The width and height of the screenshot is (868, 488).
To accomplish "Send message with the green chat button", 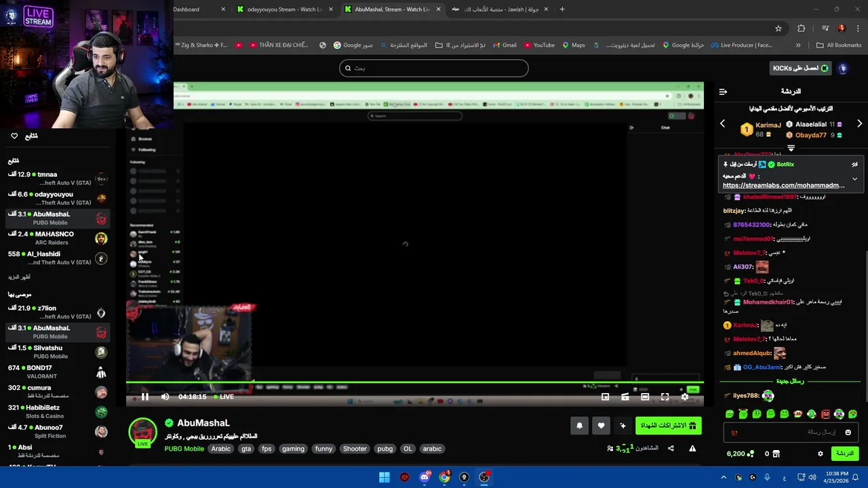I will (845, 453).
